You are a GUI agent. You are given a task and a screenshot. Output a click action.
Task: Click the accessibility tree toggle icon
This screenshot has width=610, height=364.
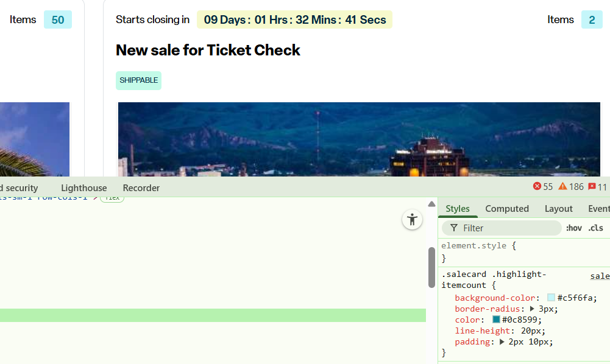coord(413,220)
